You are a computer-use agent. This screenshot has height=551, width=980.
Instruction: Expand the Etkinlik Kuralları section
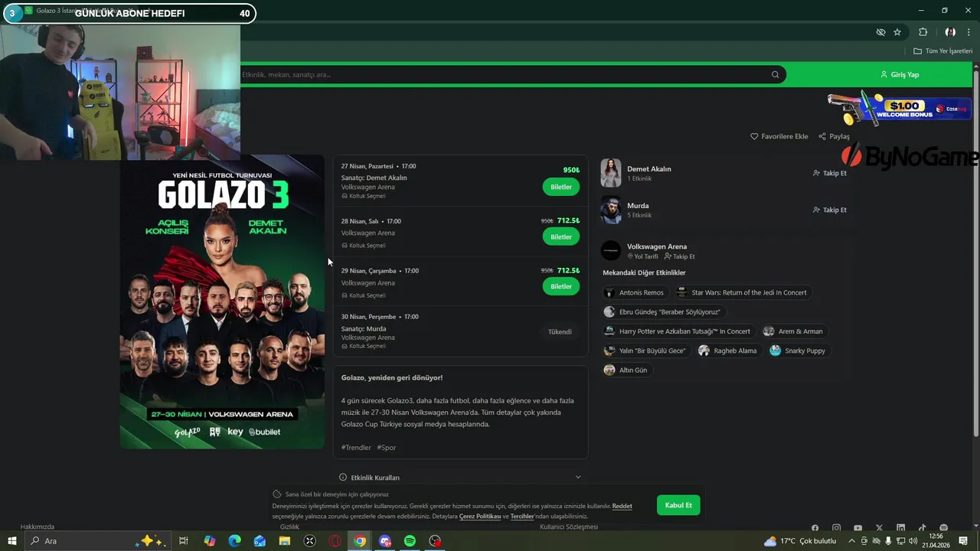[x=460, y=478]
